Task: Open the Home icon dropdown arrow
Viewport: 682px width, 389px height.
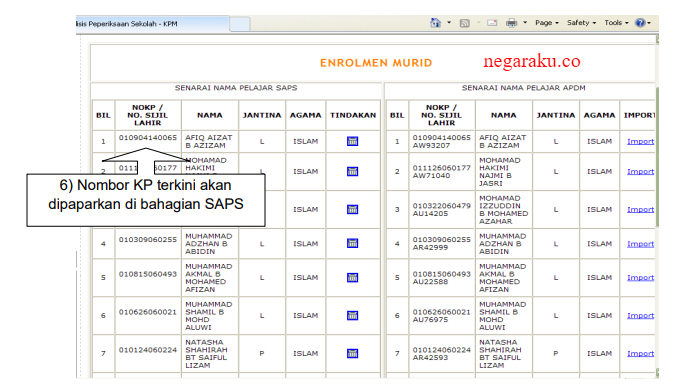Action: pyautogui.click(x=449, y=23)
